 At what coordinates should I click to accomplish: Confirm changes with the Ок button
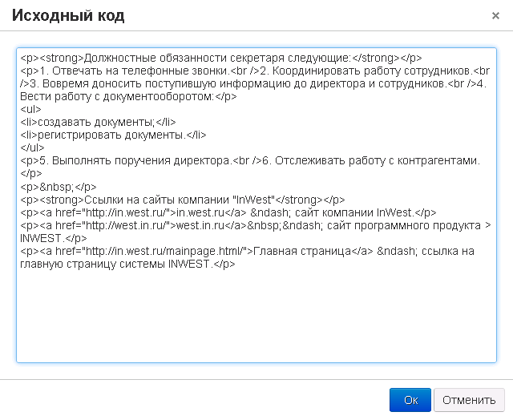click(x=410, y=400)
